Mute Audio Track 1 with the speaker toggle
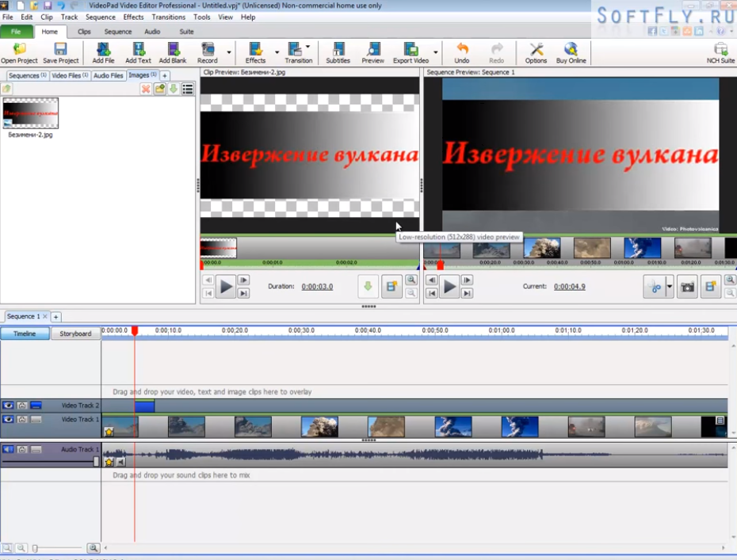Viewport: 737px width, 560px height. pyautogui.click(x=8, y=450)
